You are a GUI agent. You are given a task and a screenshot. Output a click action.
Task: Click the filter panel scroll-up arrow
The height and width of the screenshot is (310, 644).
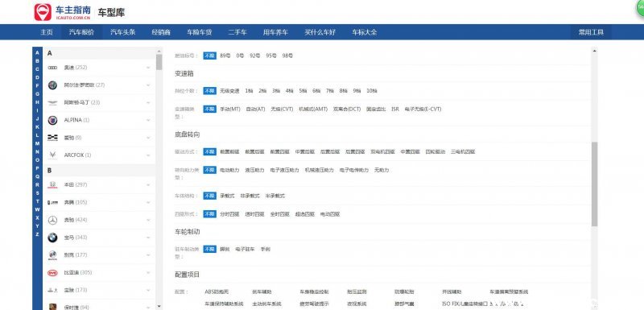(x=594, y=51)
